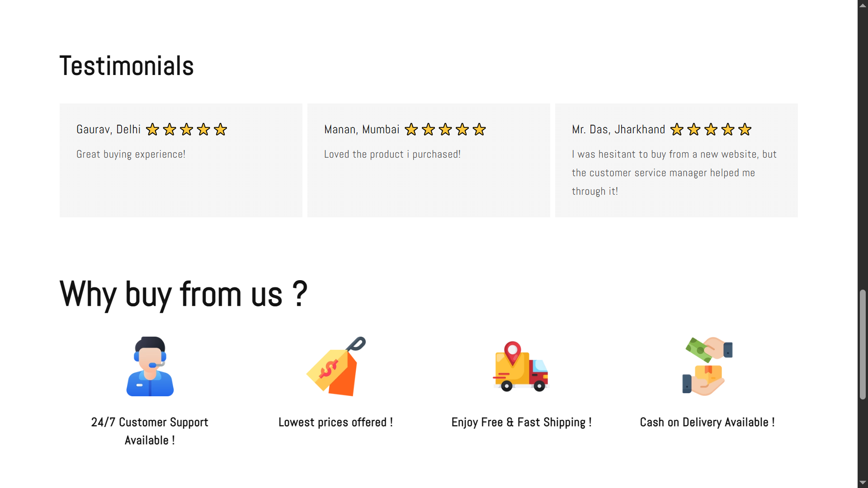Viewport: 868px width, 488px height.
Task: Click the "Loved the product i purchased!" text
Action: coord(392,155)
